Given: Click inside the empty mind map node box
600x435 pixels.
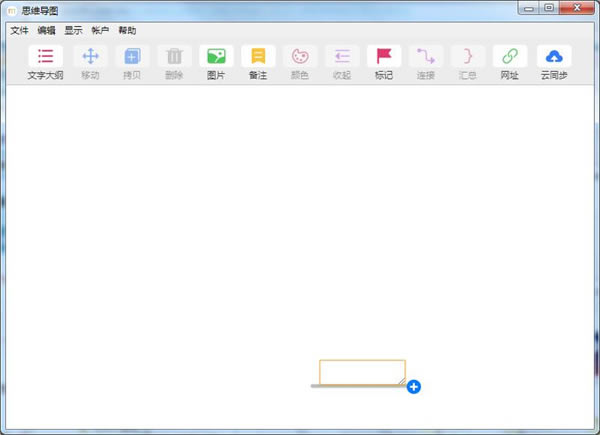Looking at the screenshot, I should [x=361, y=371].
